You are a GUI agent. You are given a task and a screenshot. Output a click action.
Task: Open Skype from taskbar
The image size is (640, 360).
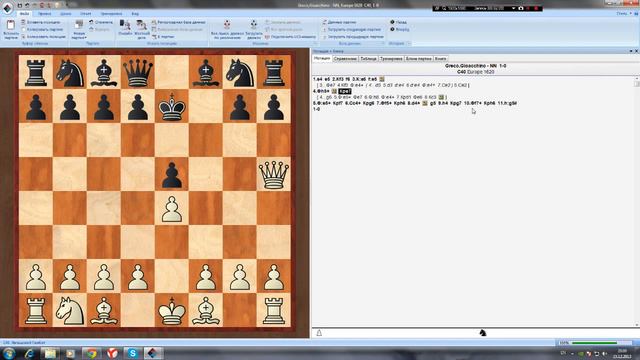tap(133, 353)
